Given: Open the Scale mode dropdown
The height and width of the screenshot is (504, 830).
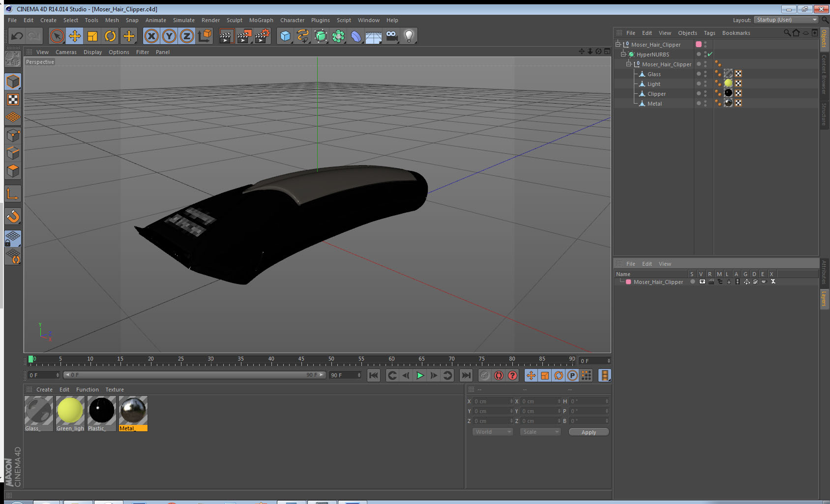Looking at the screenshot, I should point(540,432).
